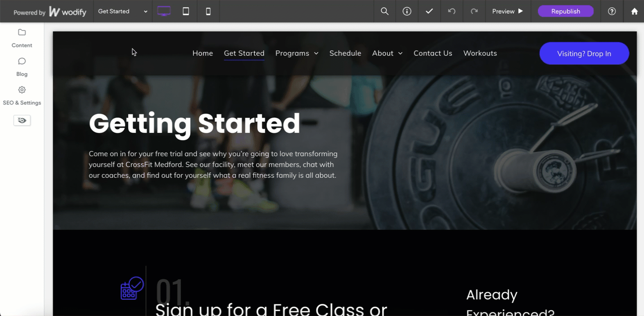Open the Blog panel

coord(22,67)
